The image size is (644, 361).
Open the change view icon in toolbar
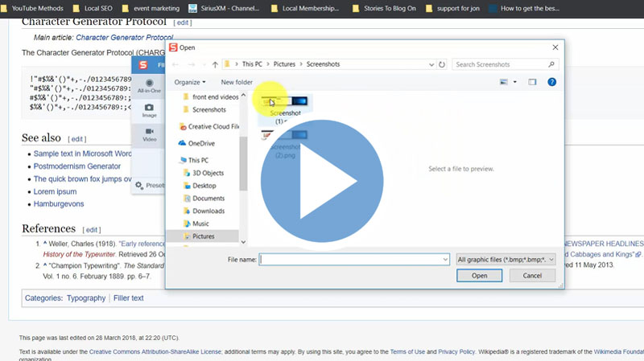coord(505,82)
